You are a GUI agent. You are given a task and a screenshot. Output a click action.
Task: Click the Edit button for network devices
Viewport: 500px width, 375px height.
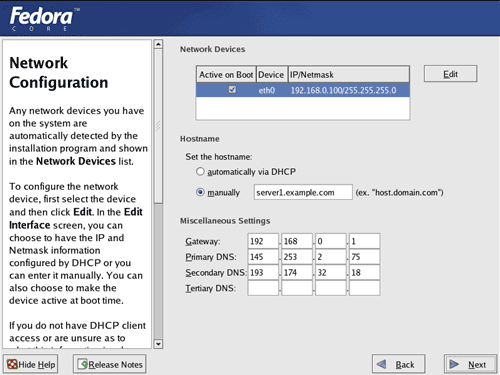point(450,74)
